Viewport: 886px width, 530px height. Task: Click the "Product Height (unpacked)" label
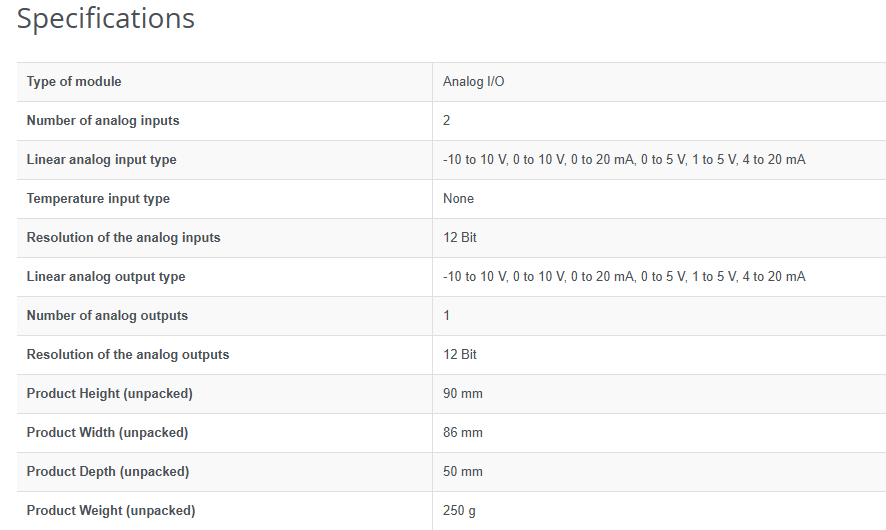109,393
